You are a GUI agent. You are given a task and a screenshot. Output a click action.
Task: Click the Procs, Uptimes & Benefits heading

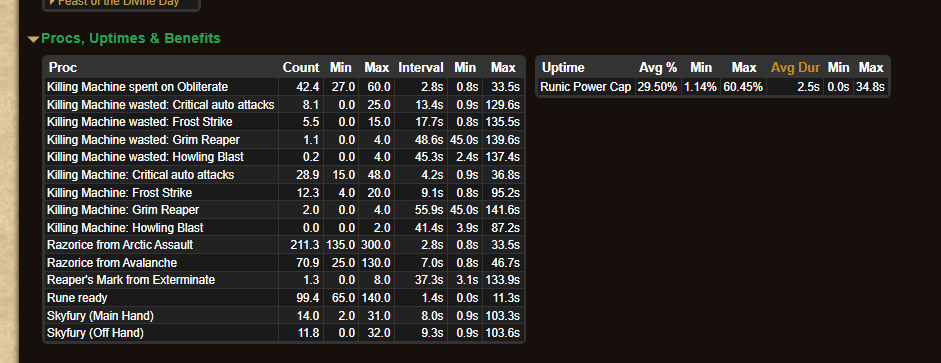point(130,38)
